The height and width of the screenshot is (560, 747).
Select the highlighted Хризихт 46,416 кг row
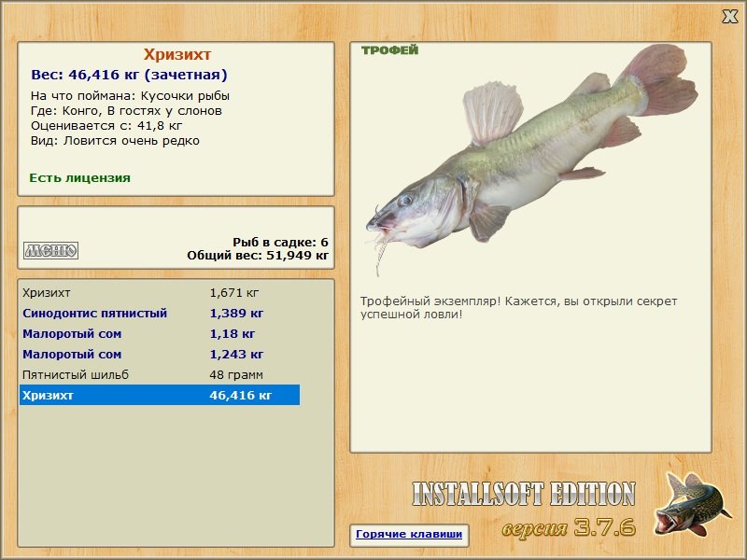tap(160, 395)
